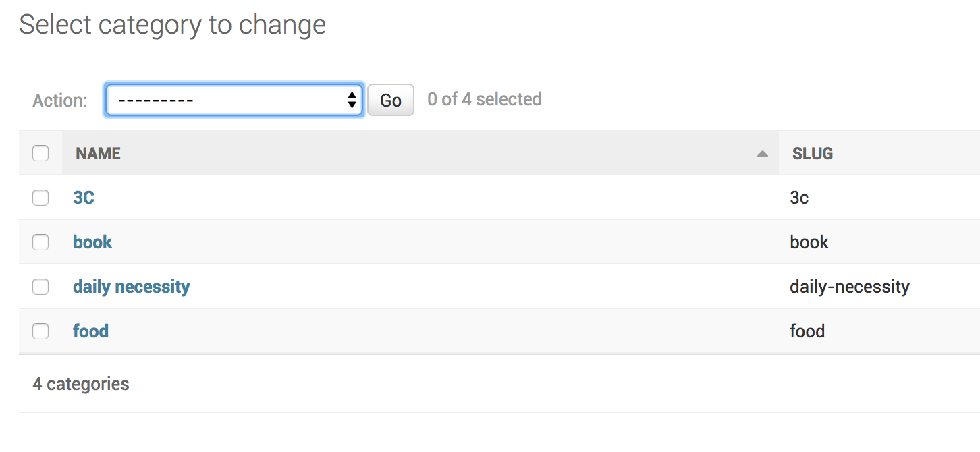The width and height of the screenshot is (980, 452).
Task: Open the book category link
Action: click(x=92, y=242)
